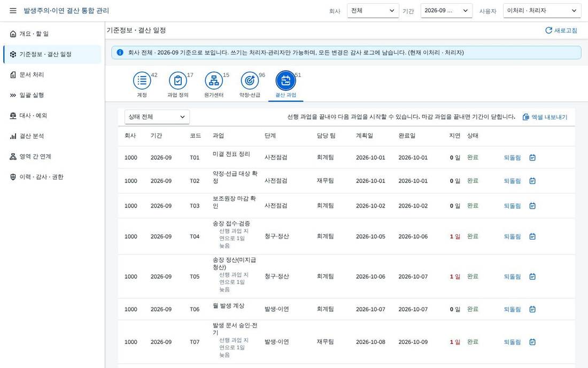
Task: Expand the 회사 dropdown showing 전체
Action: tap(373, 11)
